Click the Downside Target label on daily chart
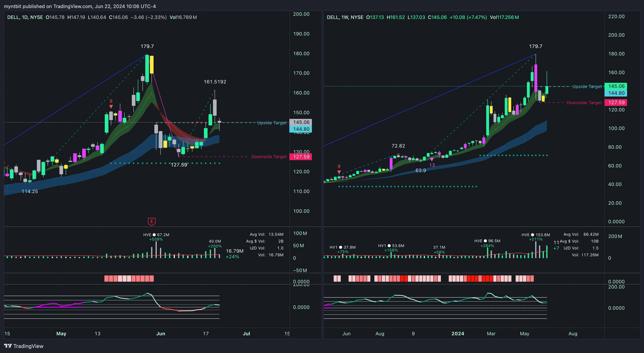Screen dimensions: 644x353 tap(269, 157)
